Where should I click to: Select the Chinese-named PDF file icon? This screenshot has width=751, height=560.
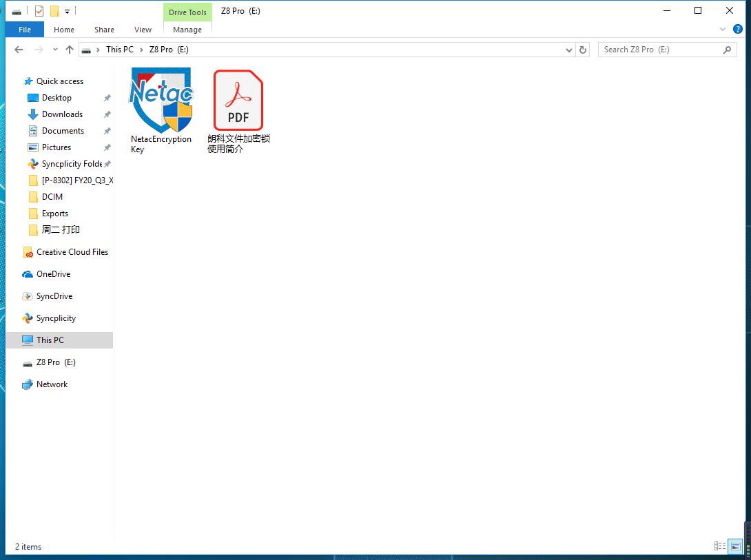pyautogui.click(x=238, y=100)
